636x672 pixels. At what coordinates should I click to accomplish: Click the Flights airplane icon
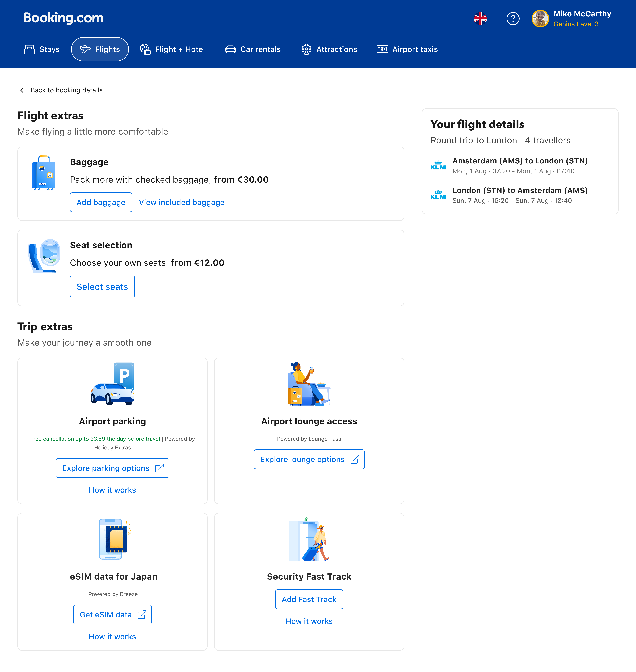pos(85,49)
